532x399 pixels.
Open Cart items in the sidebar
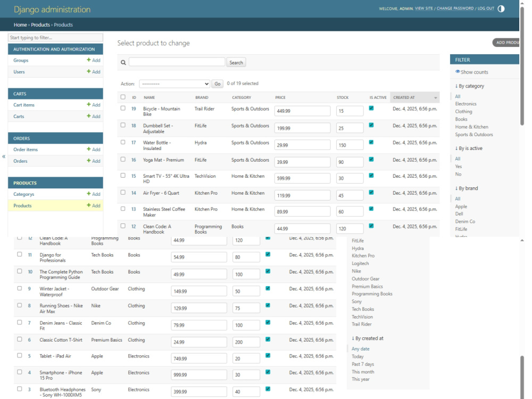tap(24, 105)
